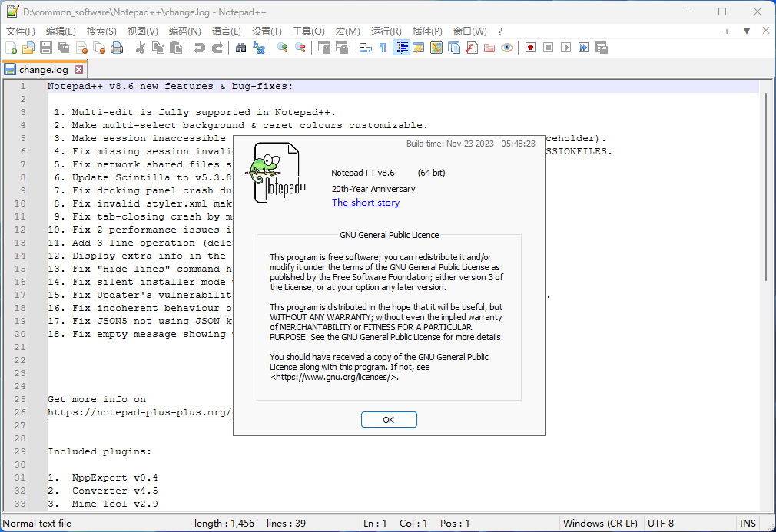776x532 pixels.
Task: Open the Folder as Workspace icon
Action: click(489, 48)
